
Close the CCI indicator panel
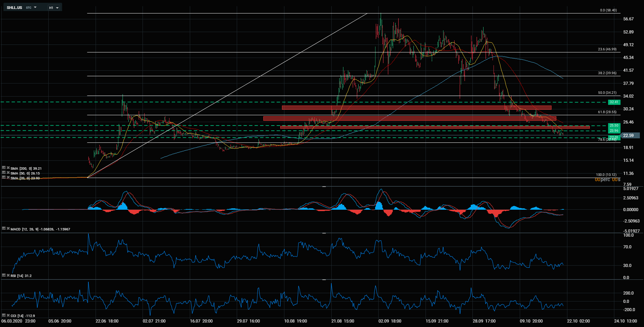[8, 315]
